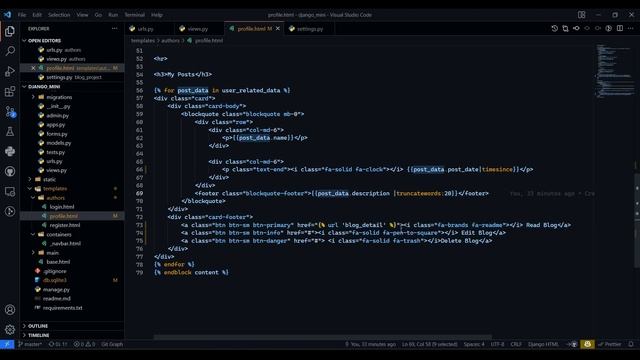Click the code minimap preview
Viewport: 640px width, 360px height.
click(x=615, y=71)
